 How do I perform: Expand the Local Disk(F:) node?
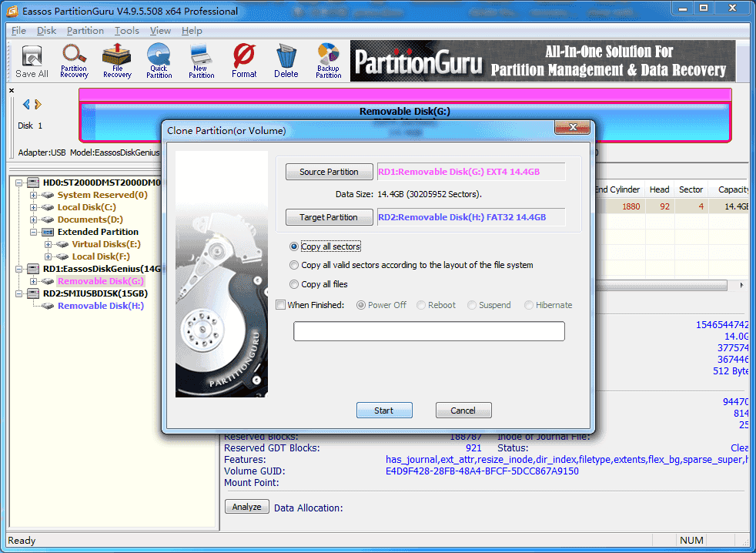(48, 256)
